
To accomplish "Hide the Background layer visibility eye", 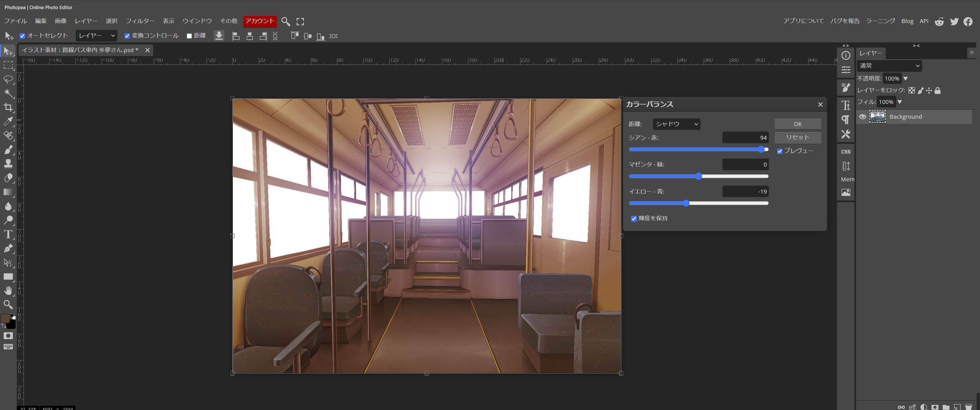I will (862, 117).
